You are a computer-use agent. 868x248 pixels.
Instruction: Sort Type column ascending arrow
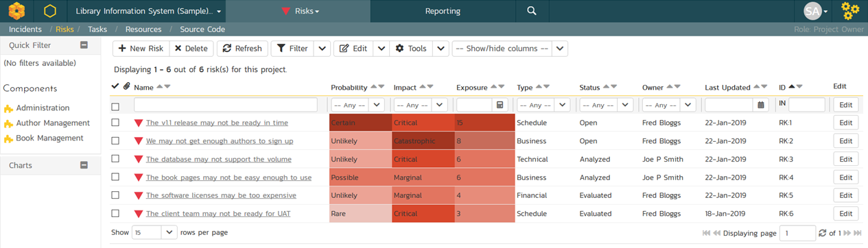pos(539,87)
